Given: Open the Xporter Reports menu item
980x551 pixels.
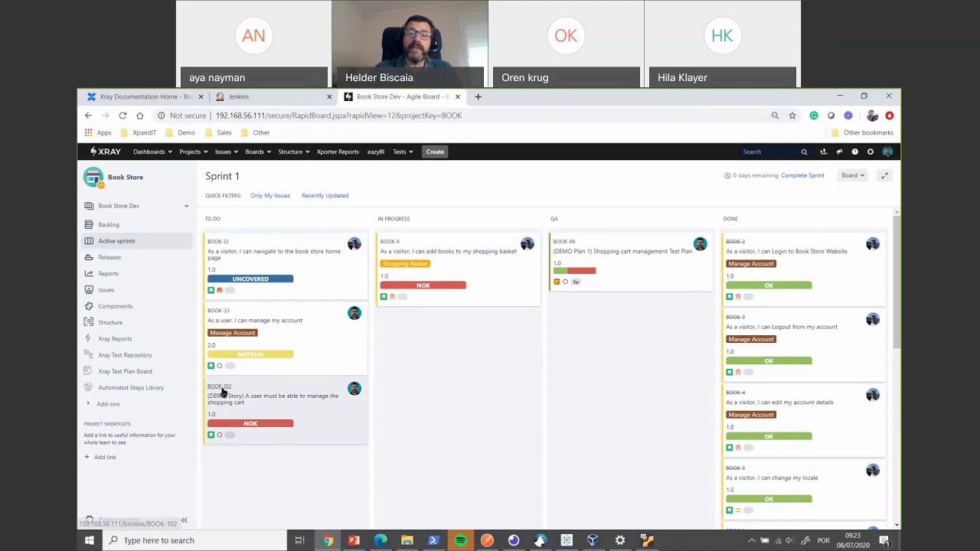Looking at the screenshot, I should [338, 152].
